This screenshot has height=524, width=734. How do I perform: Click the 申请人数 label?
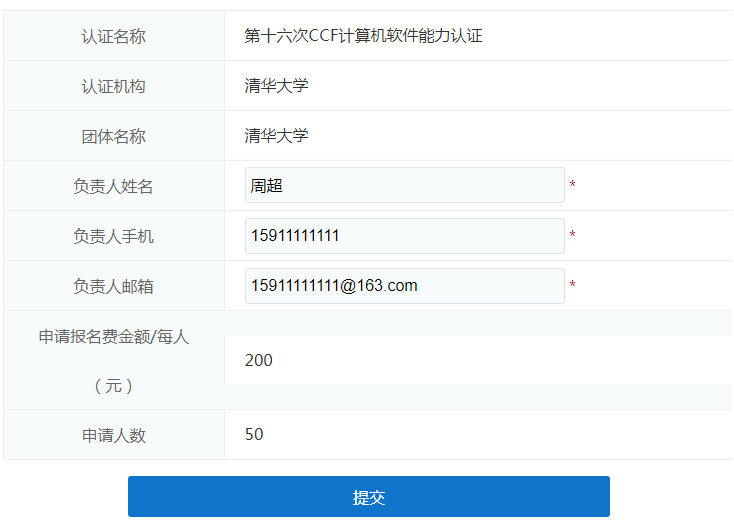click(114, 435)
